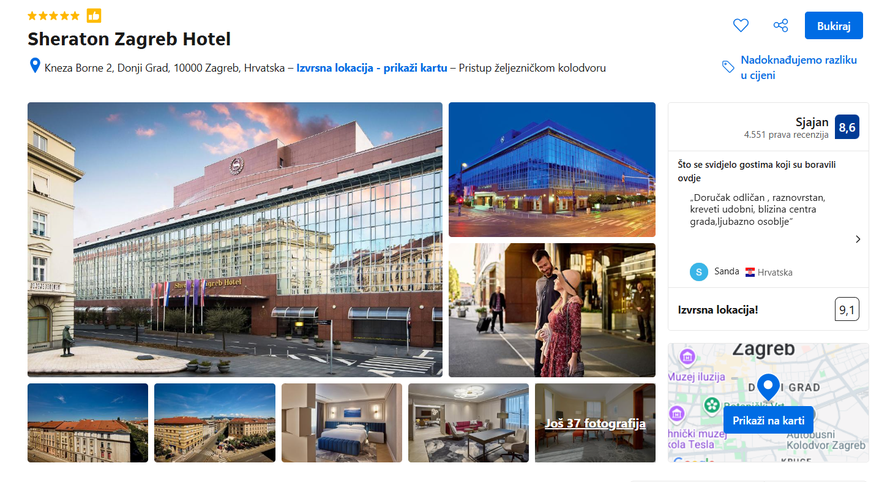Screen dimensions: 890x482
Task: Click the yellow thumbs-up badge icon
Action: tap(94, 16)
